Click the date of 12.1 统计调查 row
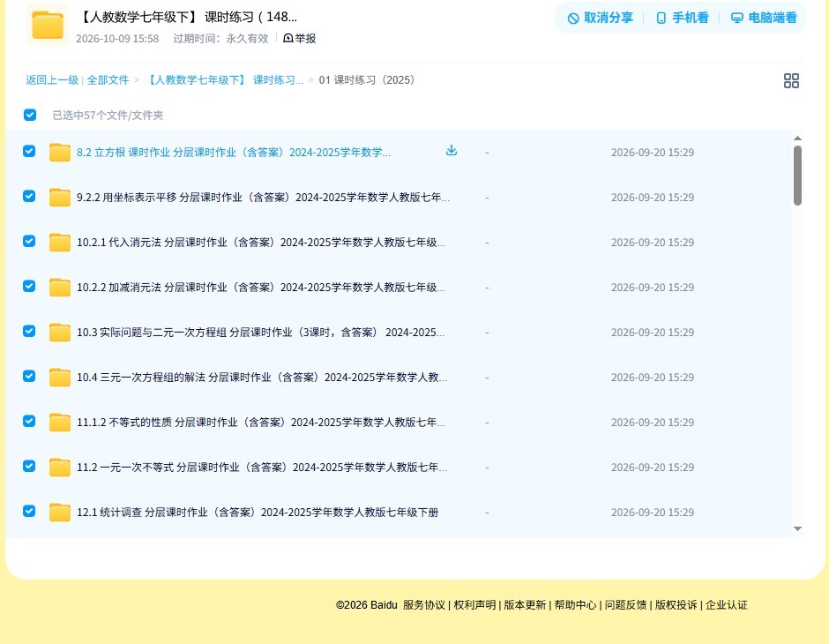The height and width of the screenshot is (644, 829). [x=653, y=513]
